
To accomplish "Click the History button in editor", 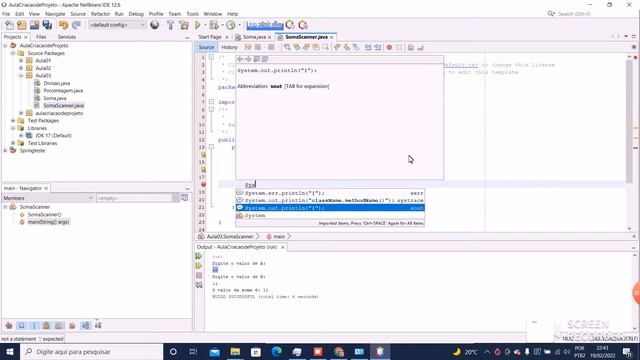I will coord(229,47).
